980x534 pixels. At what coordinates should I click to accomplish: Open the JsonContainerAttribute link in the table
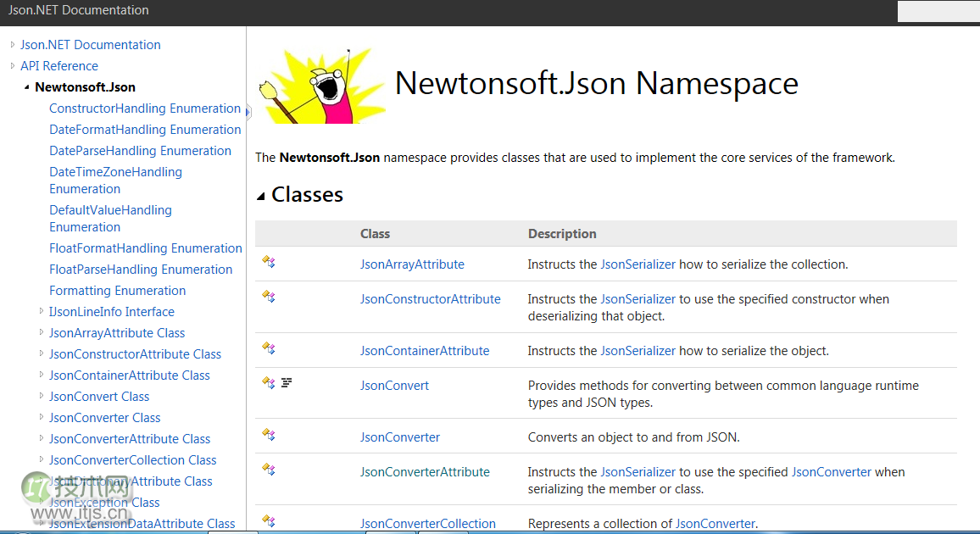(425, 351)
